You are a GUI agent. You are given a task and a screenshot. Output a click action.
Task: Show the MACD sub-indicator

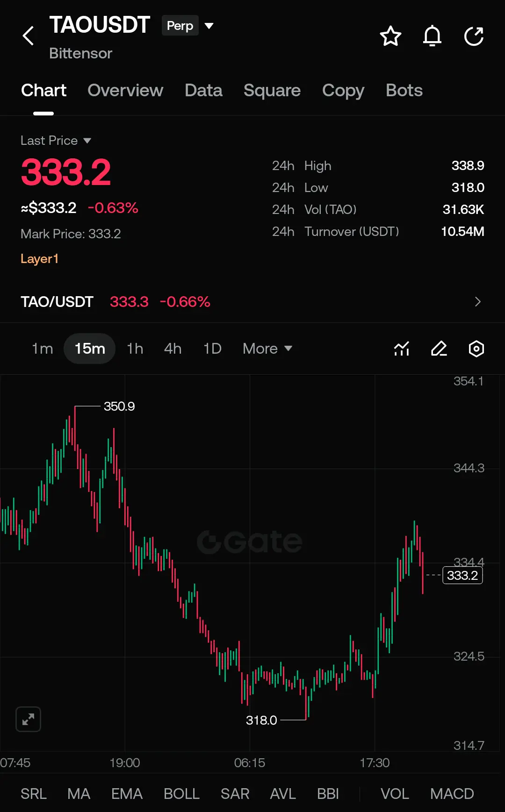coord(452,794)
